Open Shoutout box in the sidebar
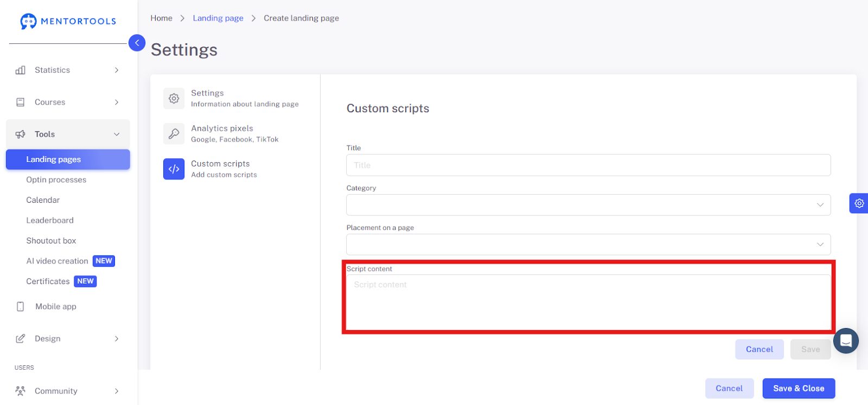This screenshot has width=868, height=405. coord(51,241)
